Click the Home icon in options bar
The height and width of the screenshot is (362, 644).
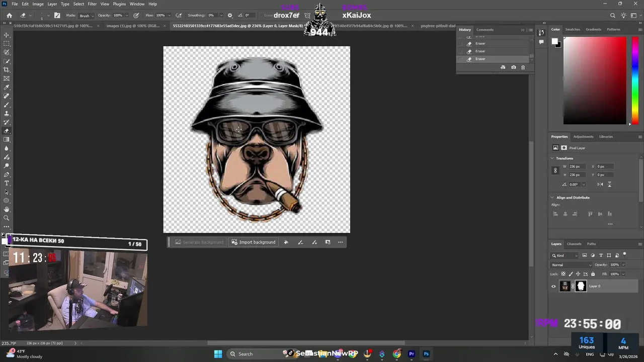coord(9,16)
